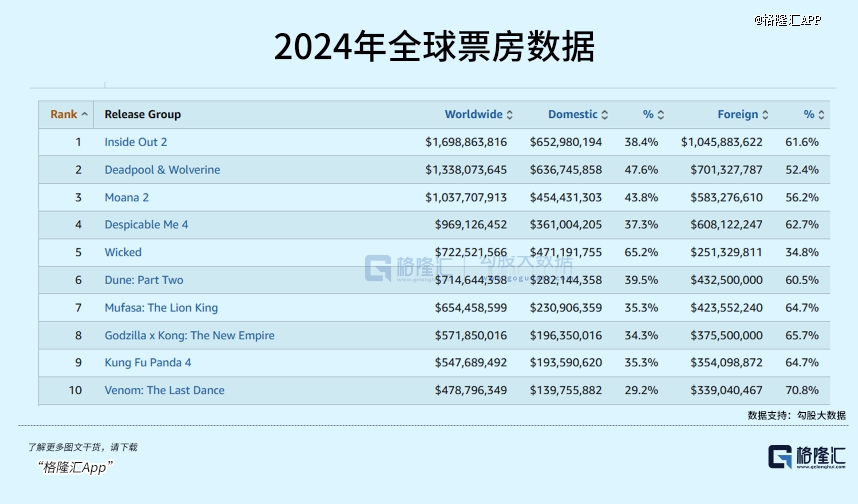Click the Wicked movie link
The image size is (858, 504).
(x=123, y=252)
